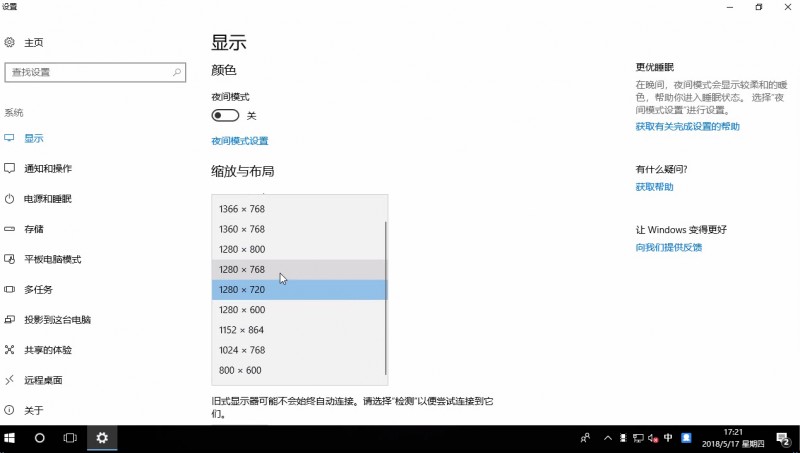Choose highlighted 1280 × 720 resolution
Image resolution: width=800 pixels, height=453 pixels.
point(299,289)
